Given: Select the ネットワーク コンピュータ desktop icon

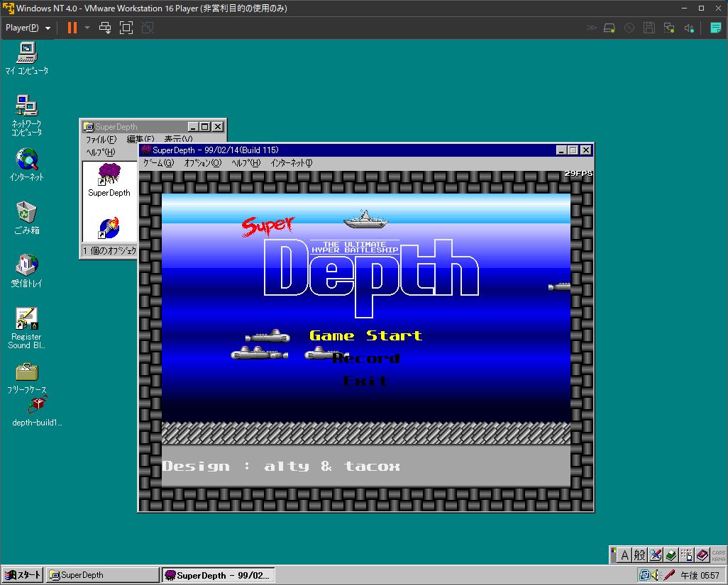Looking at the screenshot, I should click(x=26, y=116).
